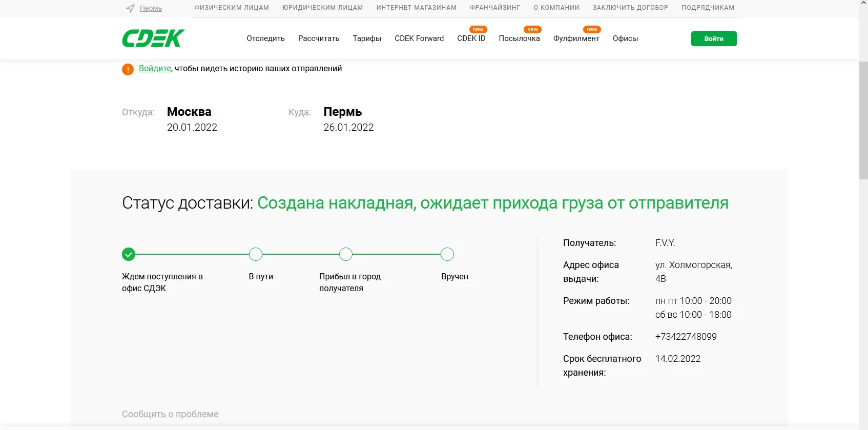Click the green 'Войти' button
This screenshot has width=868, height=430.
pos(714,39)
